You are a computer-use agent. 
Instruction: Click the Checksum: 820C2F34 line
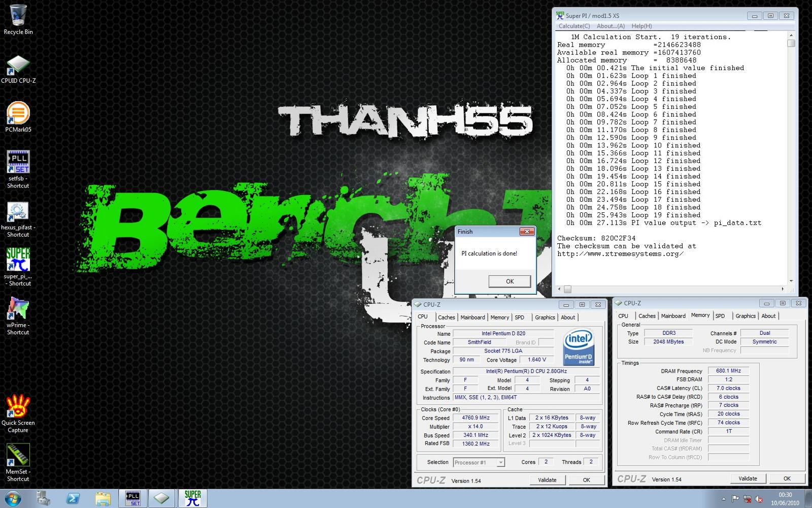click(596, 238)
